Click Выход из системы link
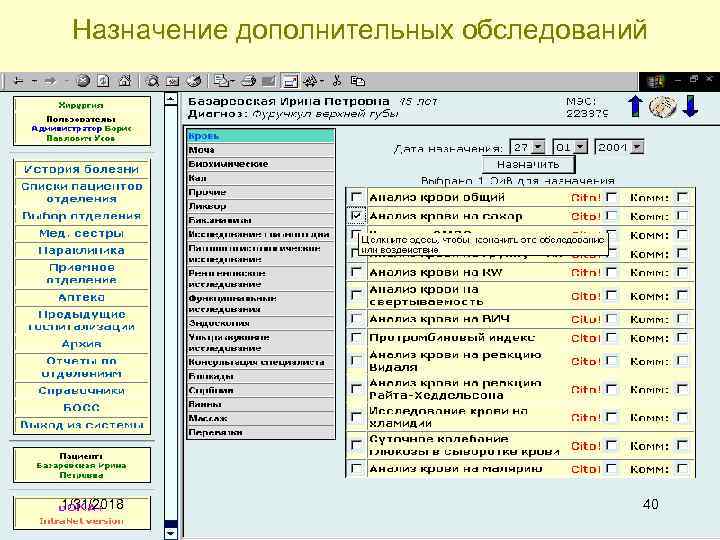This screenshot has height=540, width=720. point(82,425)
